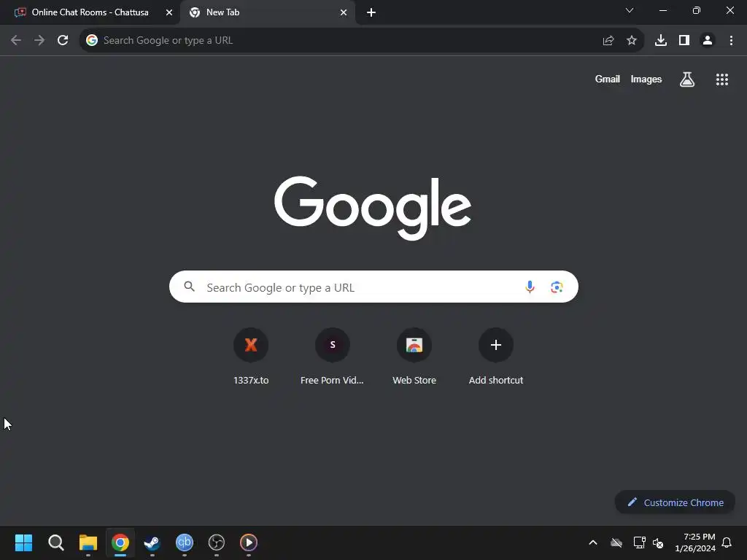
Task: Click the Customize Chrome button
Action: click(x=675, y=502)
